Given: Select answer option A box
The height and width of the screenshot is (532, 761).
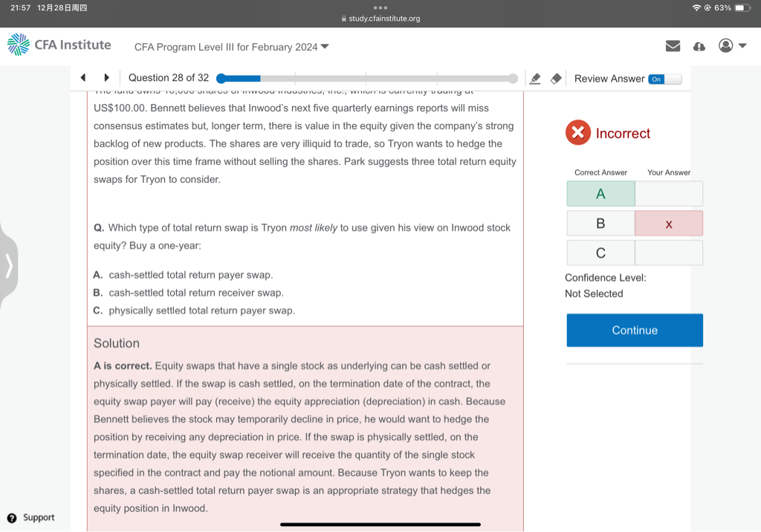Looking at the screenshot, I should point(600,194).
